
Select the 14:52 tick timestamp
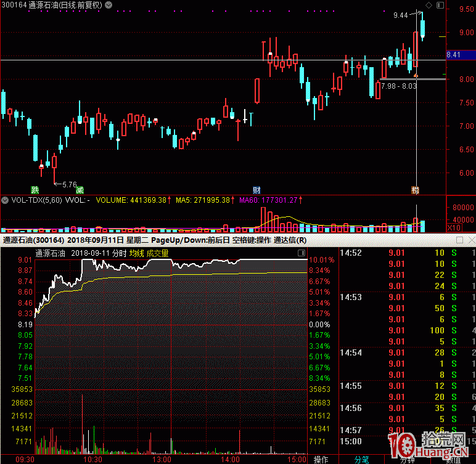tap(351, 253)
